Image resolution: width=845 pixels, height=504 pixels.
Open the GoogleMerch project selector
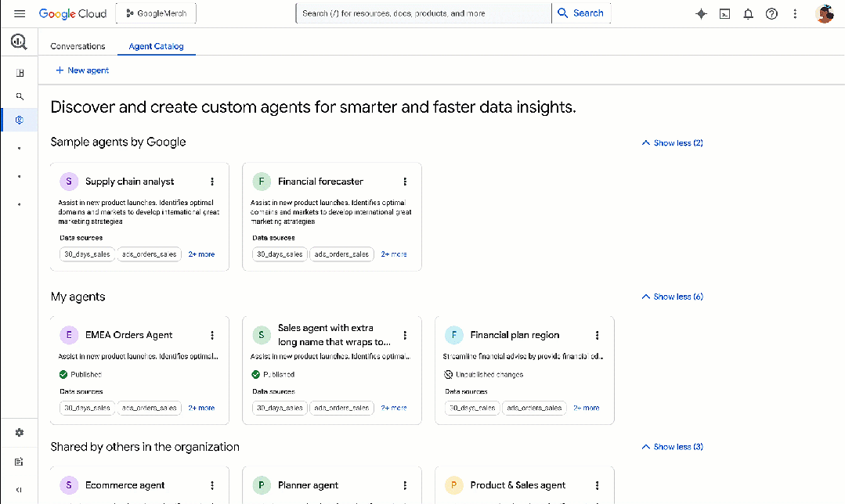click(x=157, y=13)
